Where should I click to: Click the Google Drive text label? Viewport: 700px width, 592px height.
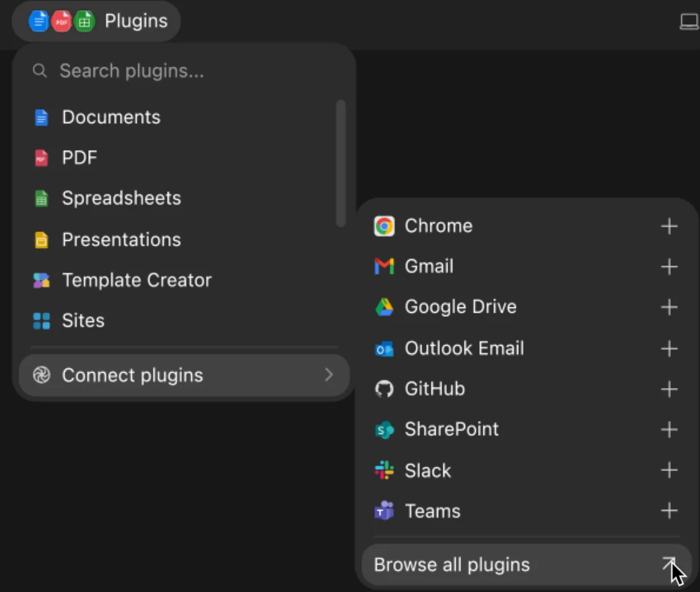pos(460,307)
